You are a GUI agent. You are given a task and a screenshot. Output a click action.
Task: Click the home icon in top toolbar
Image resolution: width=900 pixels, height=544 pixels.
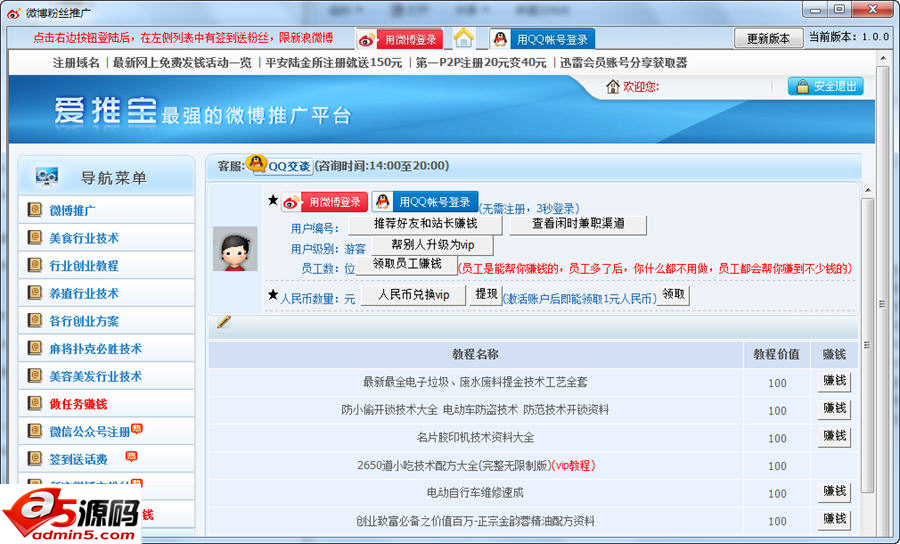click(463, 38)
